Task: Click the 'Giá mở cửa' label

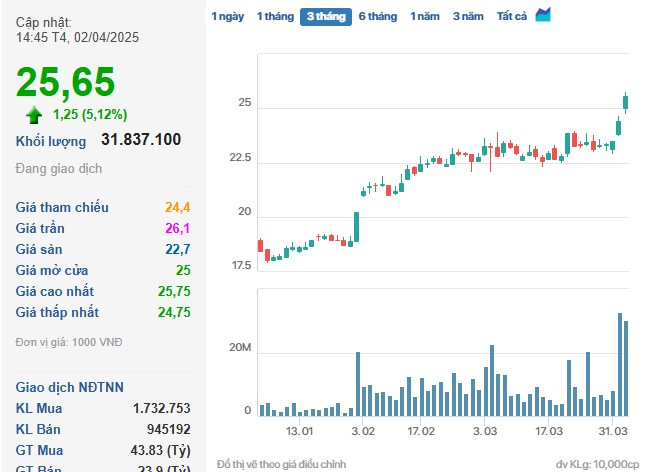Action: [x=52, y=270]
